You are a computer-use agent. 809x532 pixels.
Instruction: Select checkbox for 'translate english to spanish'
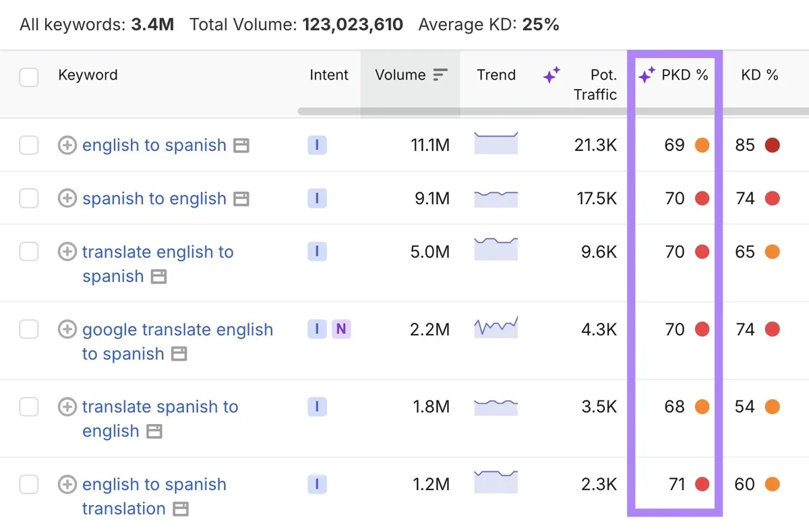click(29, 252)
